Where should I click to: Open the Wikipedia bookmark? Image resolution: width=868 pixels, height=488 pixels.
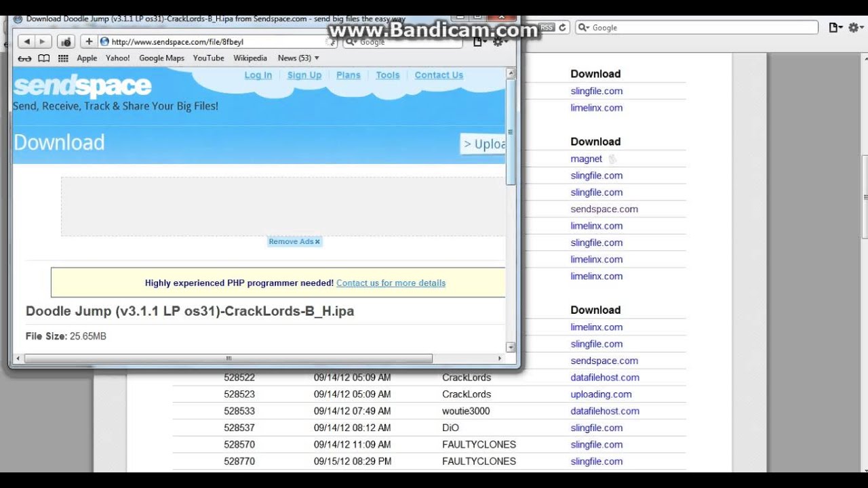(x=250, y=58)
